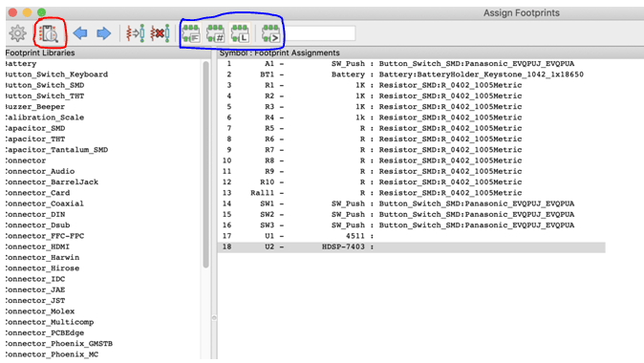Select row 13 symbol Rall1
Viewport: 644px width, 363px height.
(411, 193)
